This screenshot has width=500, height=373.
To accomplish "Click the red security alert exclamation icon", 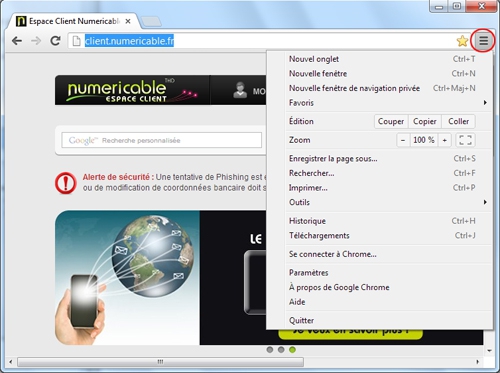I will pyautogui.click(x=66, y=183).
